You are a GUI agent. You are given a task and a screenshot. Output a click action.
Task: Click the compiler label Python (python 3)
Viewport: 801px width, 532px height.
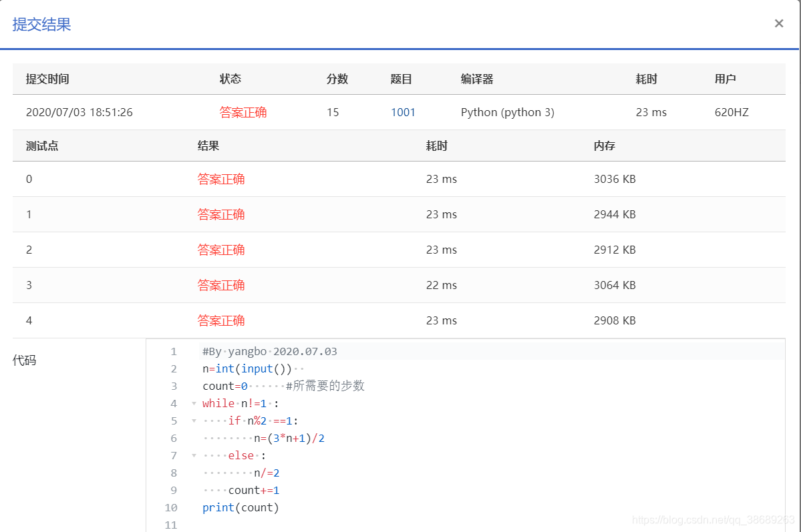coord(507,112)
